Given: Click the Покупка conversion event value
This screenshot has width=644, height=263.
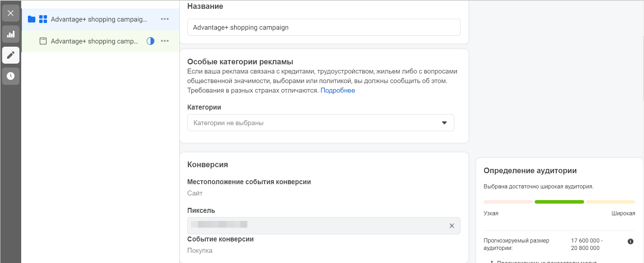Looking at the screenshot, I should click(200, 251).
